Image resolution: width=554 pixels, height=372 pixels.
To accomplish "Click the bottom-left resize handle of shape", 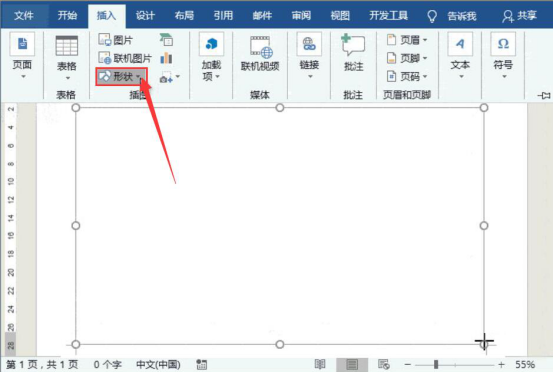I will (76, 344).
